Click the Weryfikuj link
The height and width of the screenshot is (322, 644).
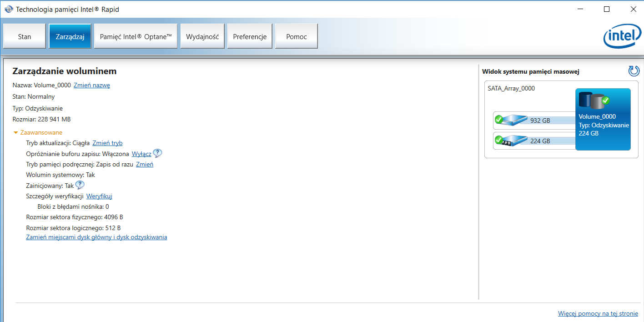[x=99, y=196]
